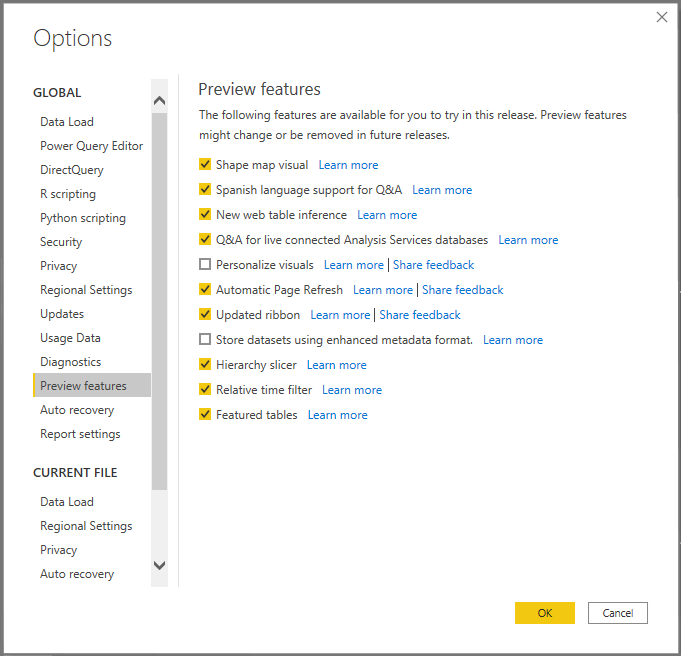Select Diagnostics in the sidebar

tap(71, 362)
